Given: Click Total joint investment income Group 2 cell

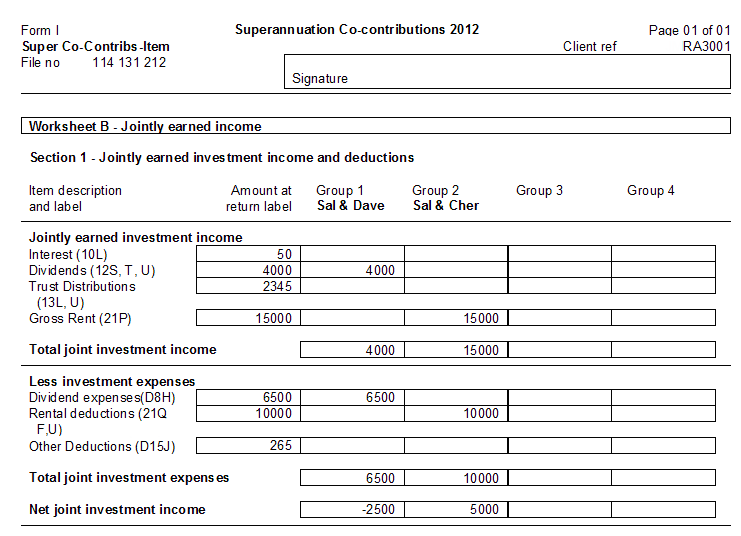Looking at the screenshot, I should point(456,350).
